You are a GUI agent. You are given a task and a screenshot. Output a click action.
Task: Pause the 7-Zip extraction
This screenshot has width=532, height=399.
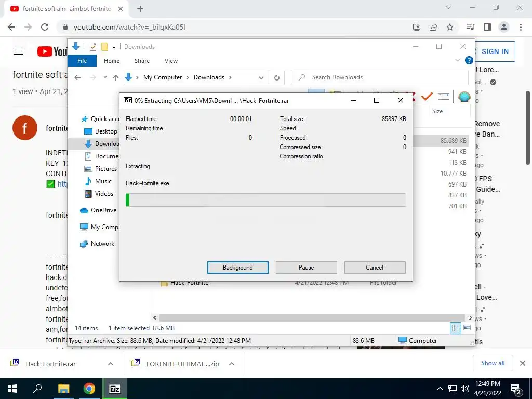pyautogui.click(x=306, y=268)
